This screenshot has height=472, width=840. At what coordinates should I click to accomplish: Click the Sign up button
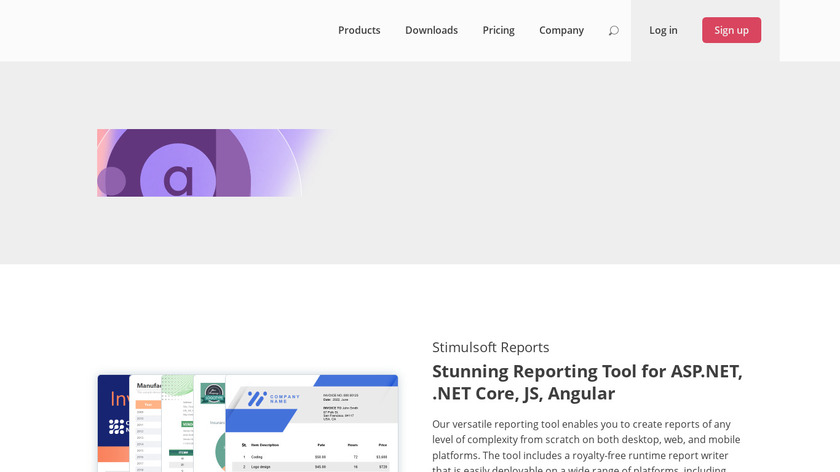731,30
